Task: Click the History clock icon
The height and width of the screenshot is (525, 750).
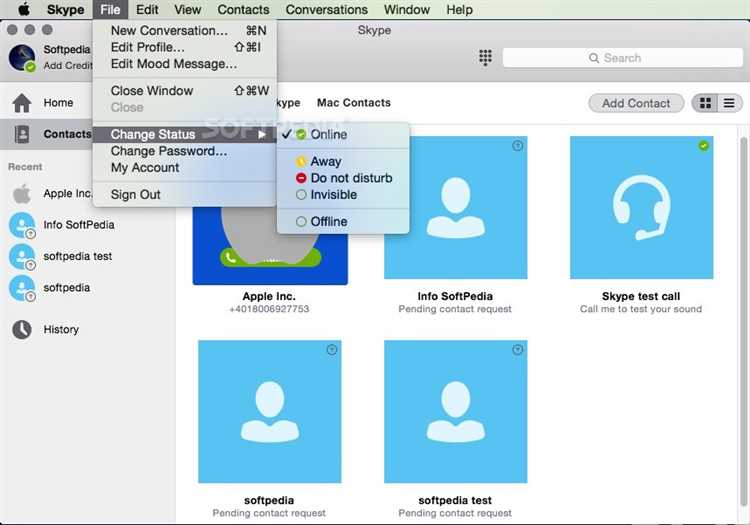Action: point(22,329)
